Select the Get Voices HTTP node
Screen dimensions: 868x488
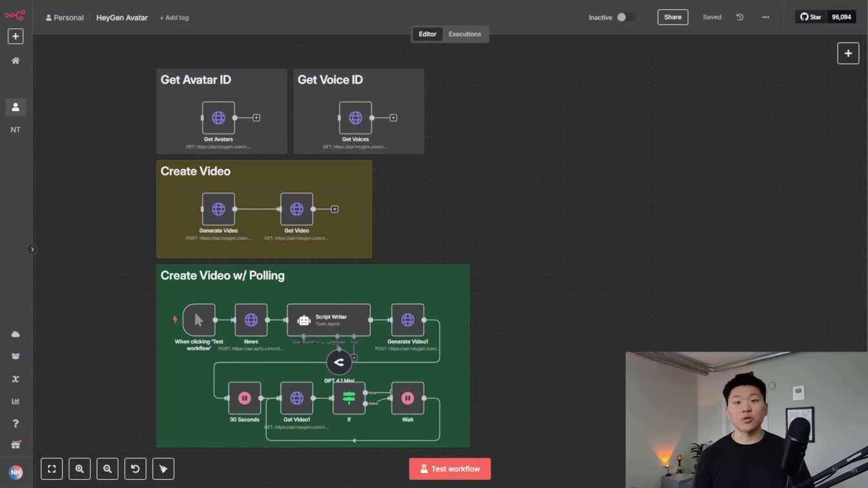pyautogui.click(x=355, y=118)
